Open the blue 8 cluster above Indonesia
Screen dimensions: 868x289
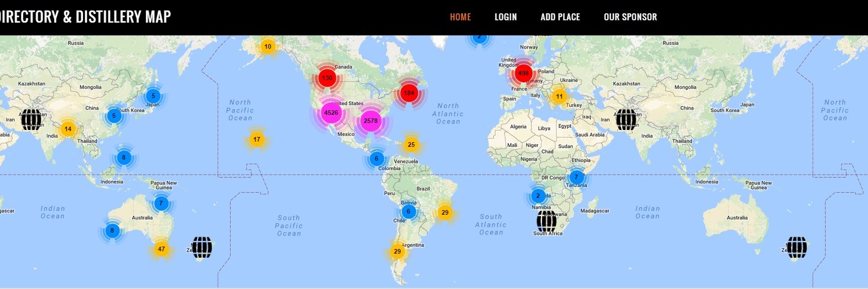pyautogui.click(x=123, y=157)
